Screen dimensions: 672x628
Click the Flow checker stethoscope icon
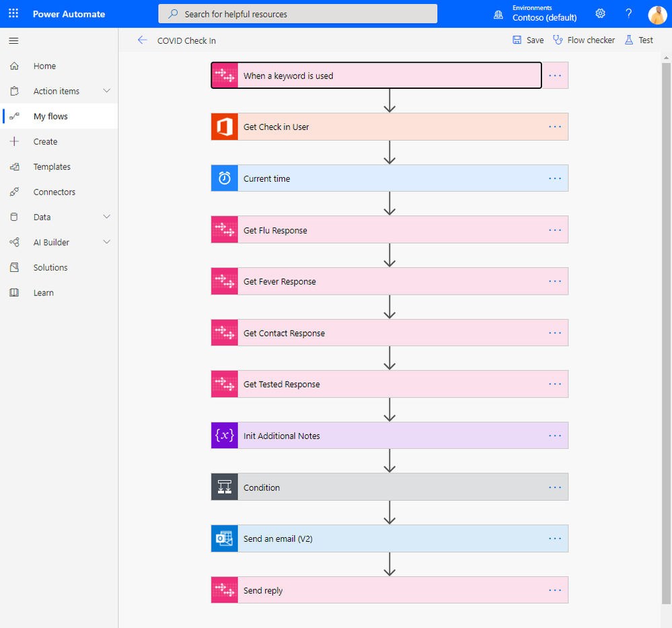click(558, 40)
